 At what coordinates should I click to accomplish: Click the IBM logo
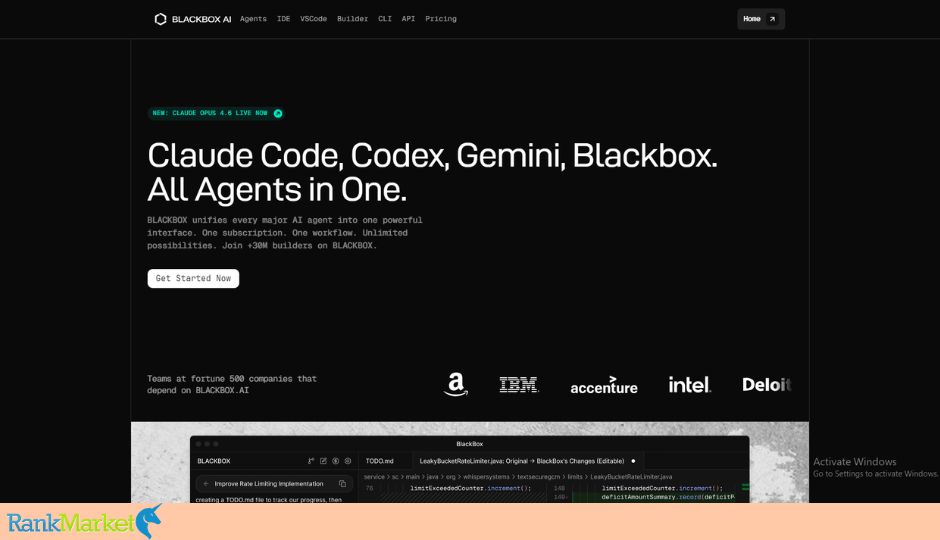[x=519, y=384]
